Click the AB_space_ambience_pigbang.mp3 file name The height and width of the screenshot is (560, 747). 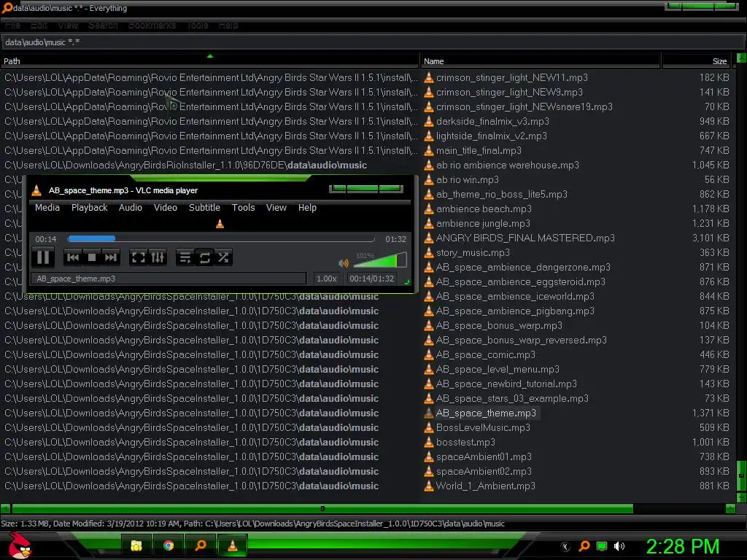pyautogui.click(x=516, y=311)
